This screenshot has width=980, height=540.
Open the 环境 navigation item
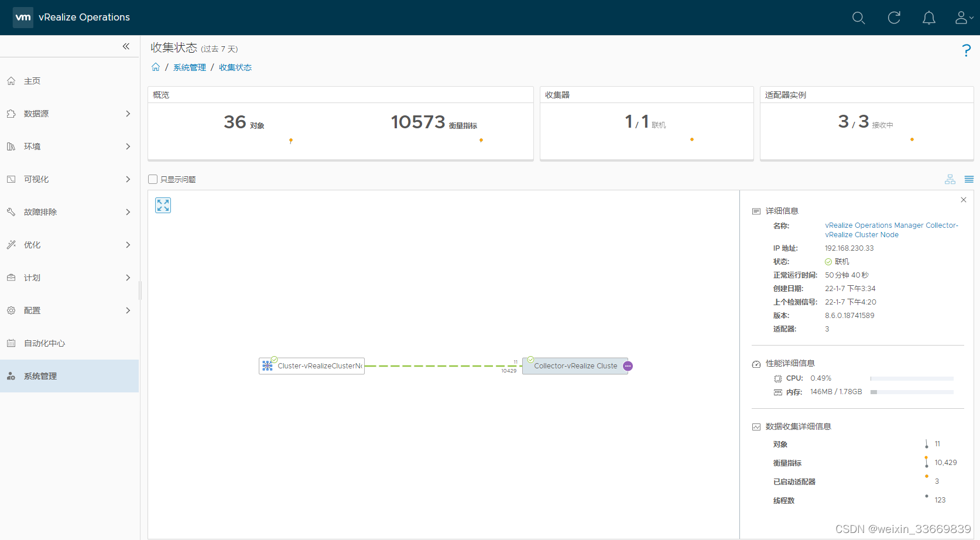click(x=70, y=146)
